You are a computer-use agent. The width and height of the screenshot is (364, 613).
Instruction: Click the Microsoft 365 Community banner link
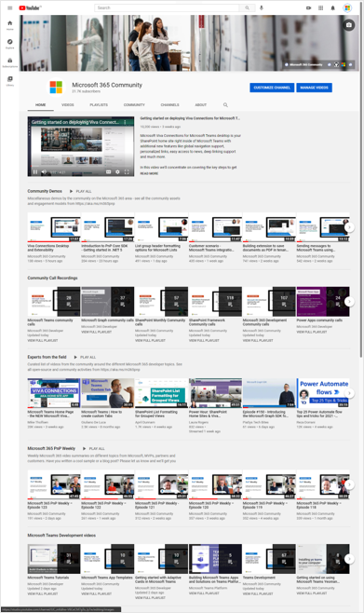pos(303,64)
